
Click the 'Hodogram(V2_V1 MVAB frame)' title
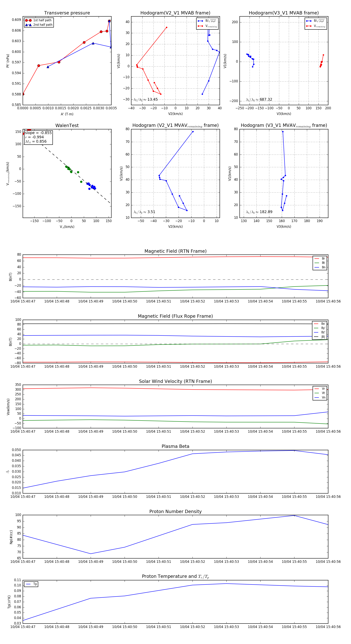tap(175, 13)
